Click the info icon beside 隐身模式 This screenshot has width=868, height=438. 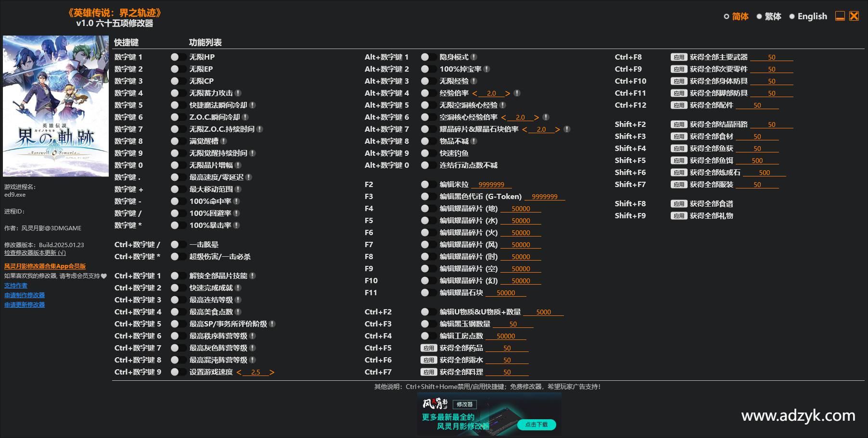(474, 57)
